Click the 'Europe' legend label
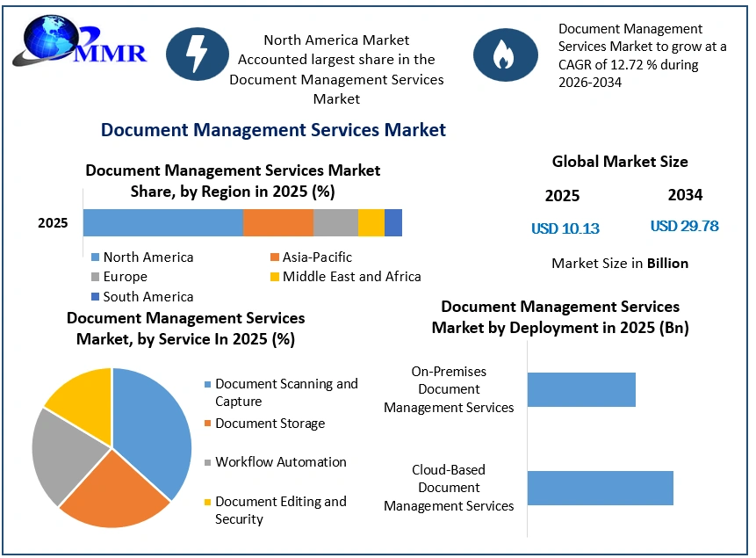756x558 pixels. point(126,277)
